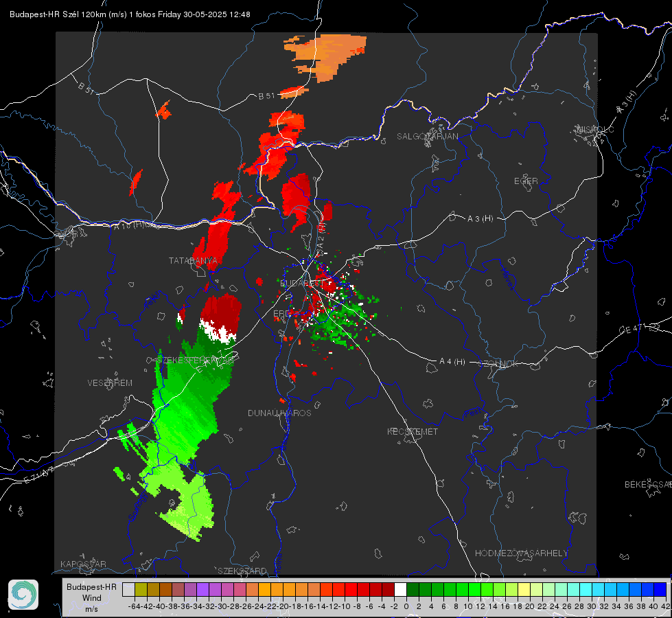Click the SZEKSZÁRD city label
Viewport: 672px width, 618px height.
click(242, 571)
